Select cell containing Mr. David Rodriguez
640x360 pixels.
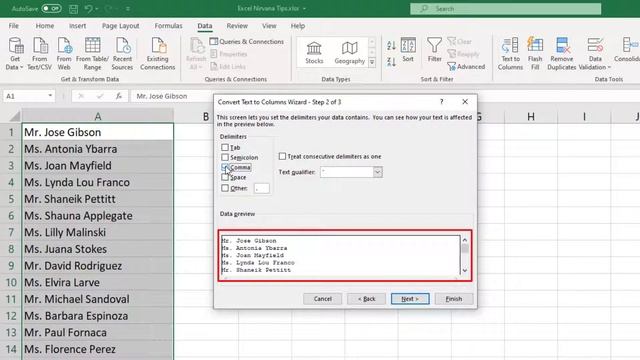(x=98, y=266)
